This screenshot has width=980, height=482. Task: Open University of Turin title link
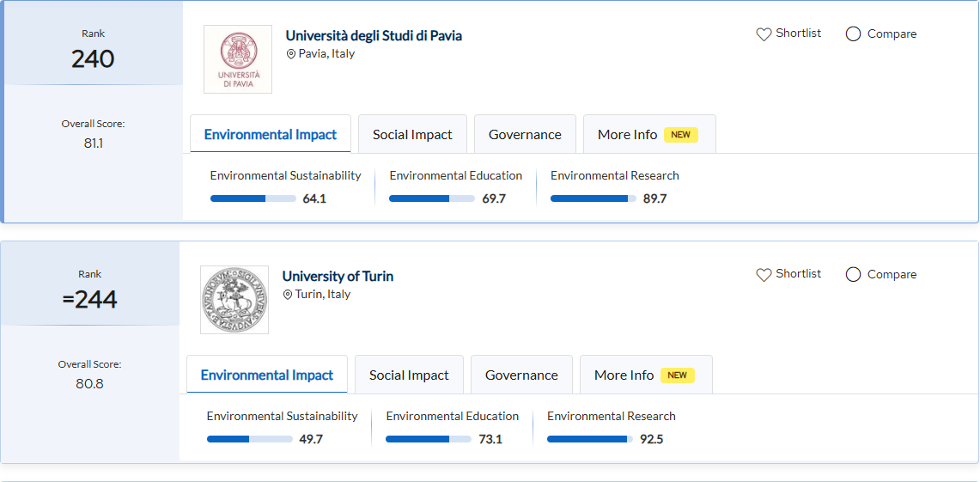click(x=338, y=277)
